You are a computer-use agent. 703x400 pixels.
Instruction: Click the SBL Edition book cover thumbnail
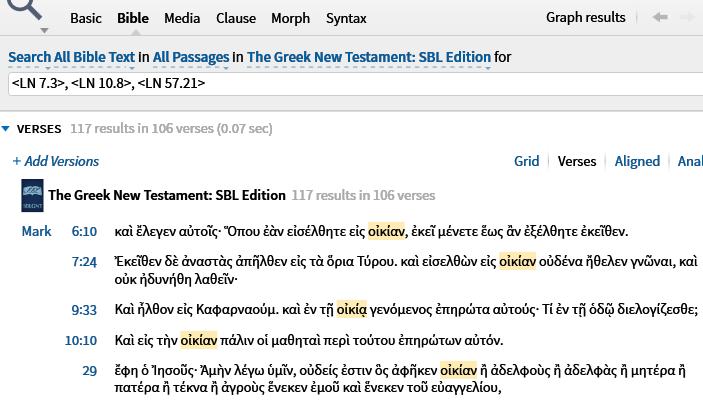coord(33,196)
